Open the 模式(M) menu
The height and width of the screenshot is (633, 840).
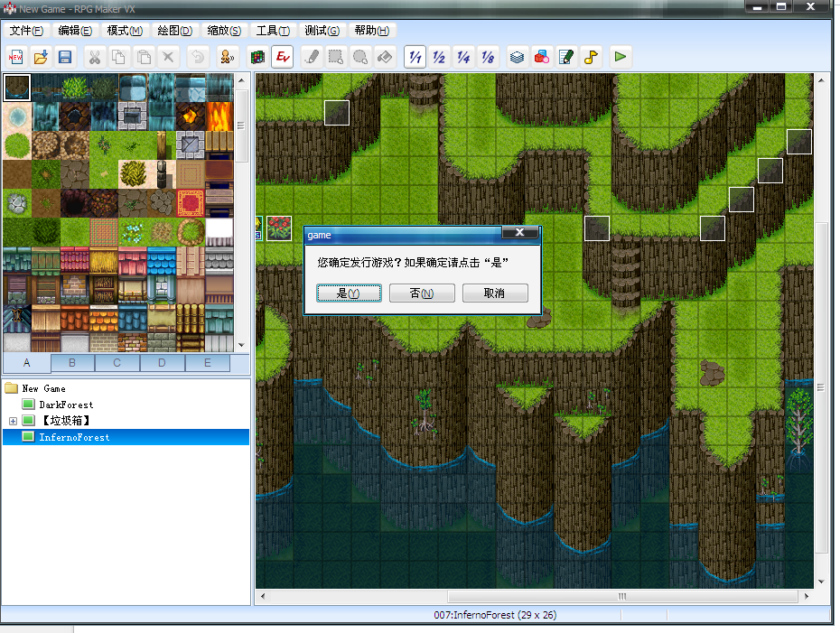[125, 31]
